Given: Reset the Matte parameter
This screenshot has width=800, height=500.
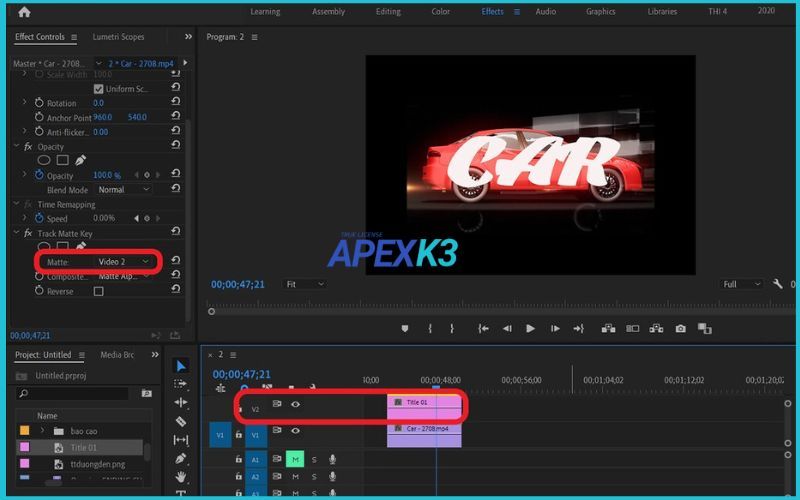Looking at the screenshot, I should pos(176,260).
